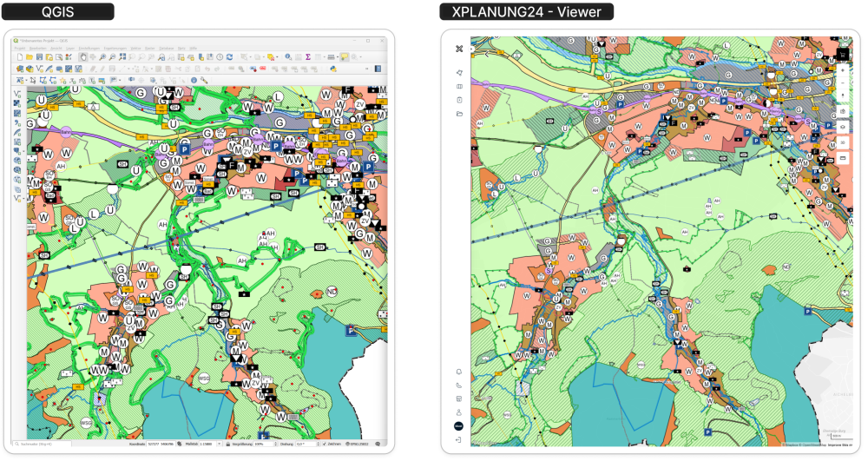Open the Vektor menu in QGIS
This screenshot has height=461, width=868.
(135, 48)
